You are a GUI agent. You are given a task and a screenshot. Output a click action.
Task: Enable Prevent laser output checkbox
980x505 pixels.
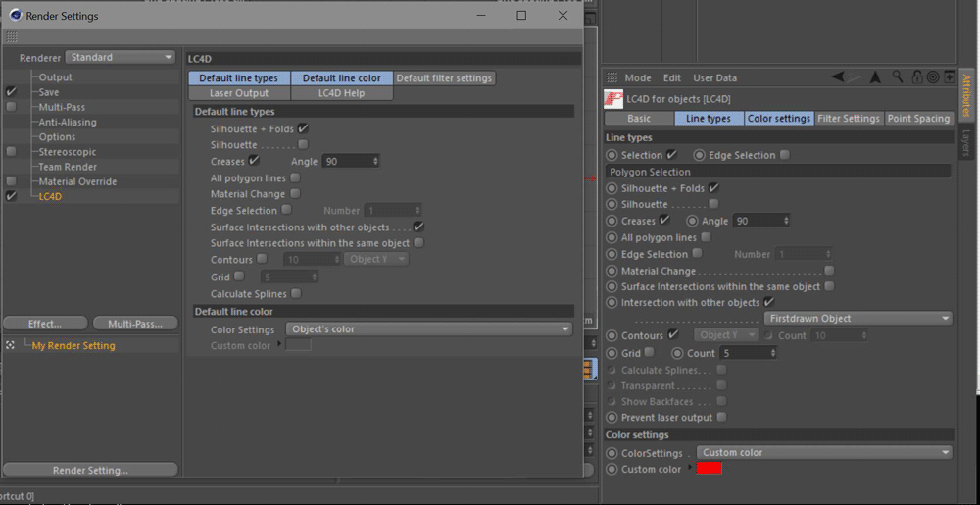[721, 417]
